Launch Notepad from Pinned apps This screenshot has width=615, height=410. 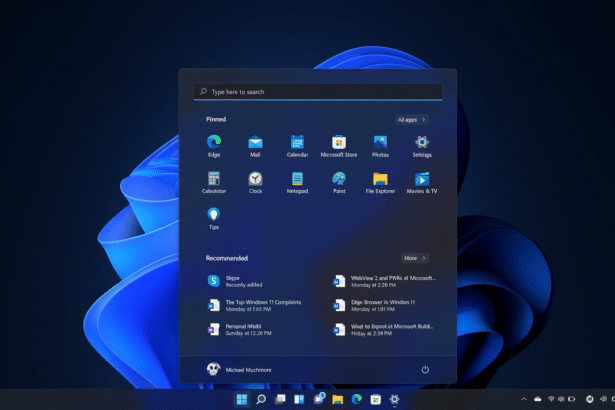(297, 182)
